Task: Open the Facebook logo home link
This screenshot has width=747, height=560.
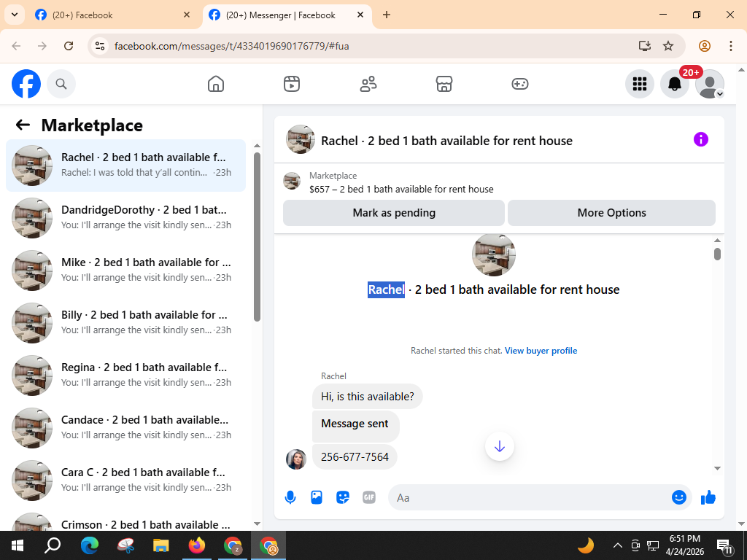Action: point(26,84)
